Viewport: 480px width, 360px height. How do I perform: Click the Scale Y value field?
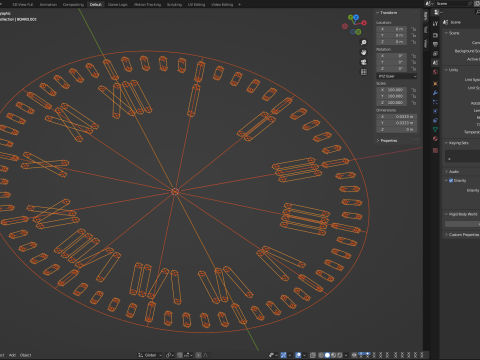pos(392,96)
